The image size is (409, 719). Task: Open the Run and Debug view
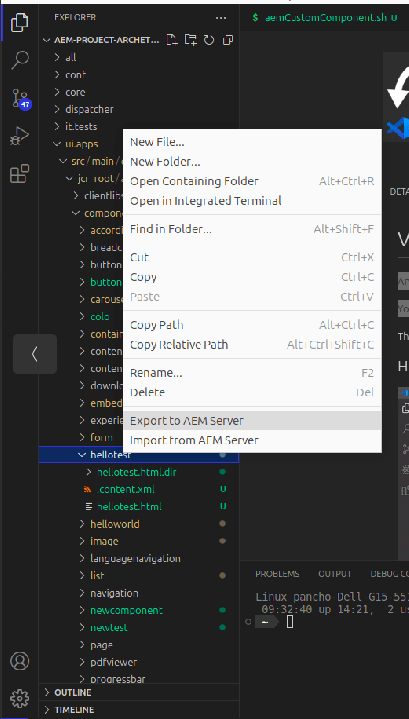[19, 136]
